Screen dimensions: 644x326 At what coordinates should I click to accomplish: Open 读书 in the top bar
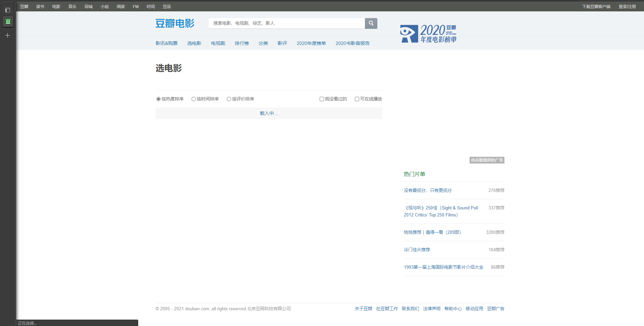coord(40,6)
